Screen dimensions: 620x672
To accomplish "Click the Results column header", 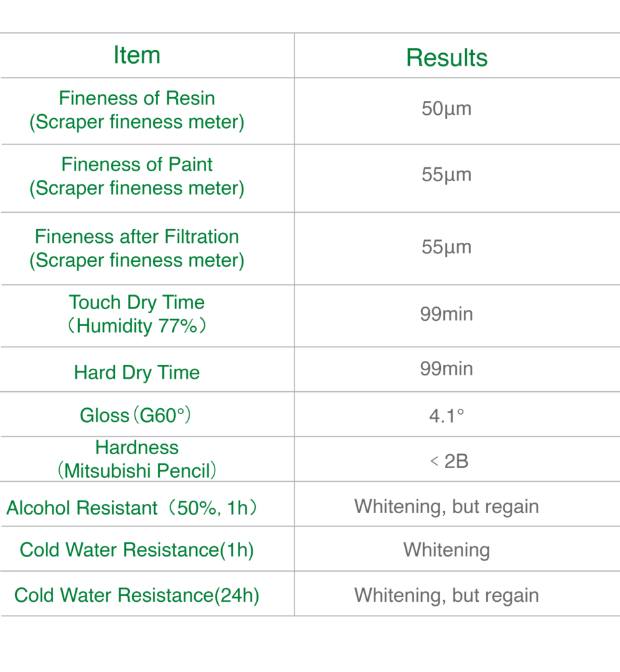I will click(447, 58).
